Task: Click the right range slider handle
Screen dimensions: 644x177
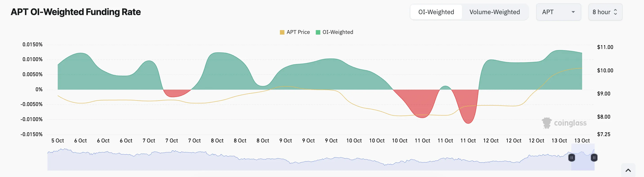Action: pos(594,157)
